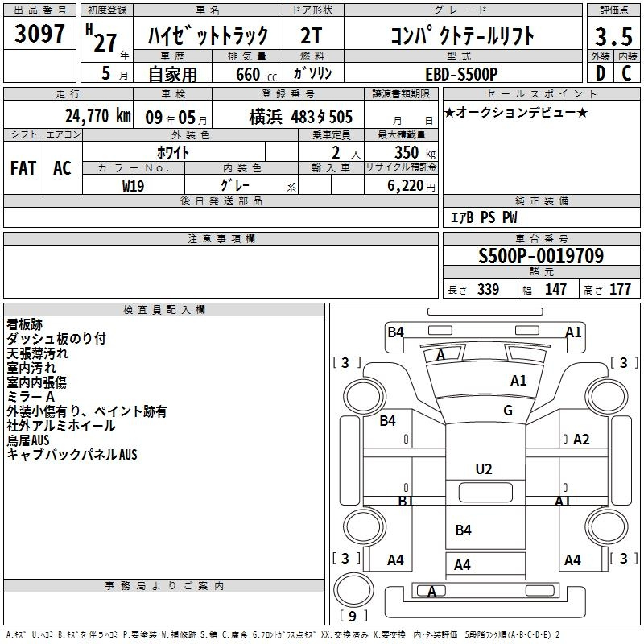Click the equipment list エアB PS PW
Image resolution: width=644 pixels, height=644 pixels.
[484, 217]
